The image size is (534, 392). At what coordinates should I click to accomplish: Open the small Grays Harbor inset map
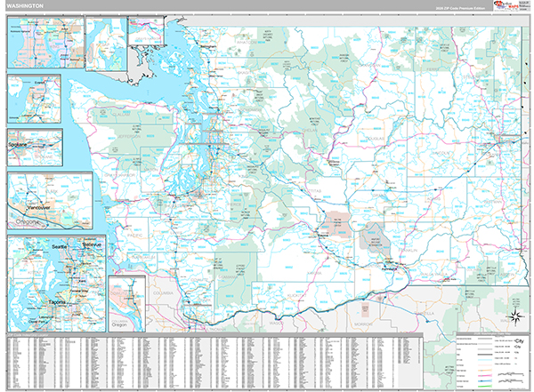pyautogui.click(x=146, y=30)
